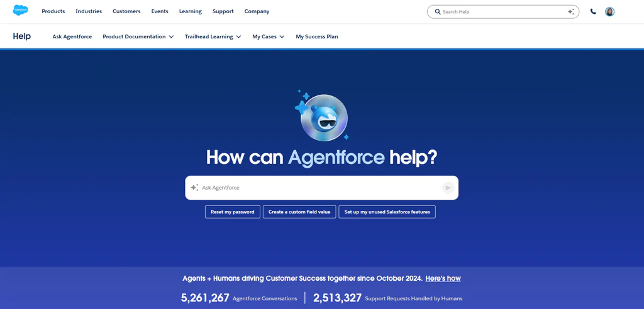Open the phone contact icon

click(593, 12)
